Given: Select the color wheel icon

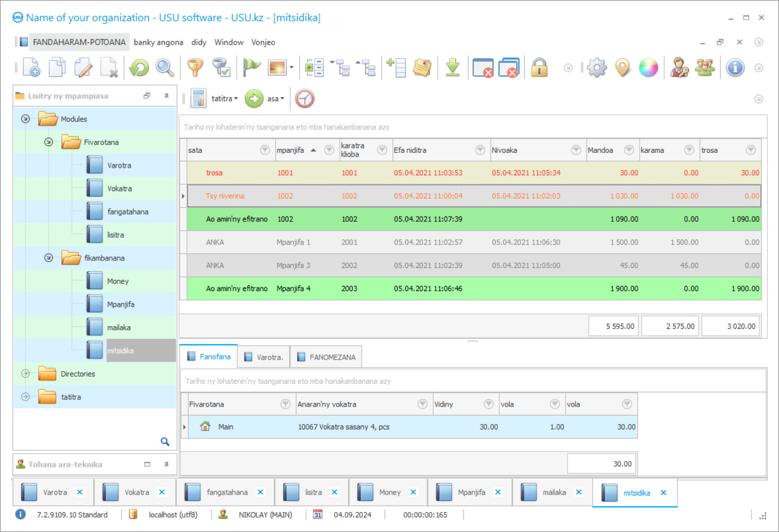Looking at the screenshot, I should [x=649, y=67].
